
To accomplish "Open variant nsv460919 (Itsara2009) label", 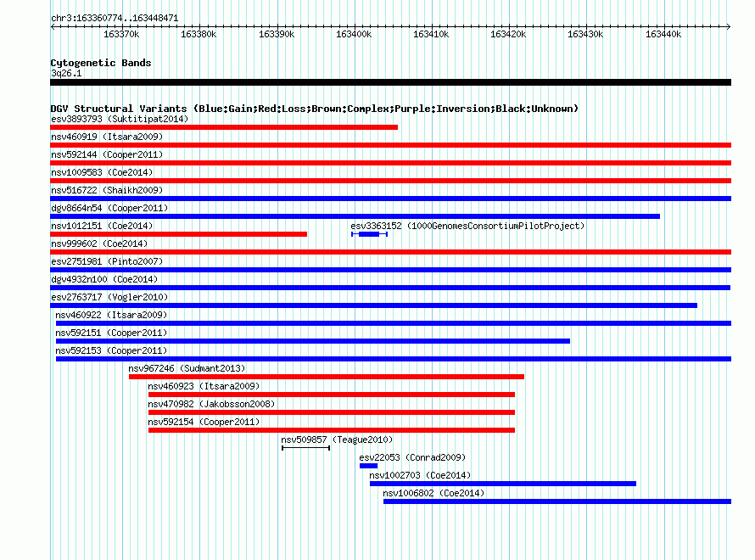I will point(107,137).
